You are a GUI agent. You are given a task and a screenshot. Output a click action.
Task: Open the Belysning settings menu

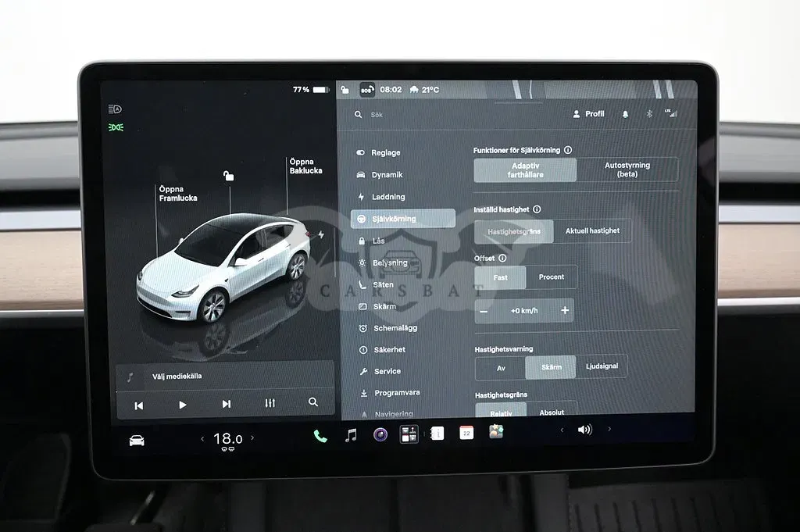tap(383, 262)
